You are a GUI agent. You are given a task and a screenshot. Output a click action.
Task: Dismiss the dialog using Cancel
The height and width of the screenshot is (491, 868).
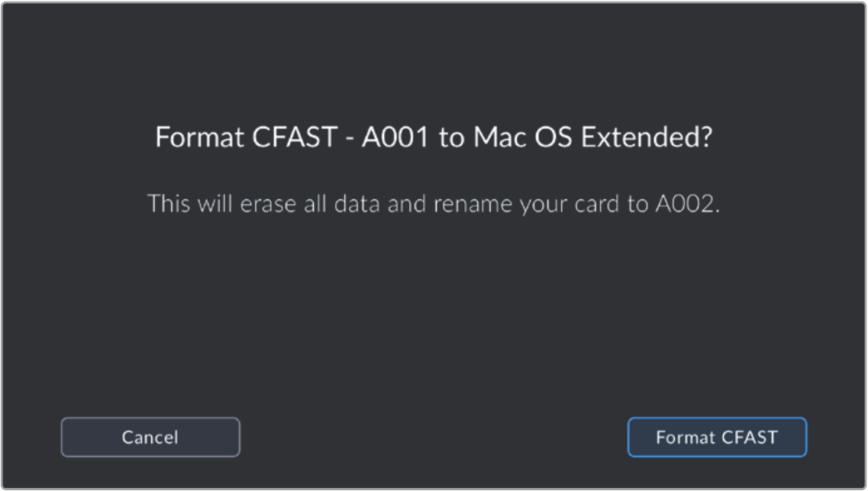150,437
